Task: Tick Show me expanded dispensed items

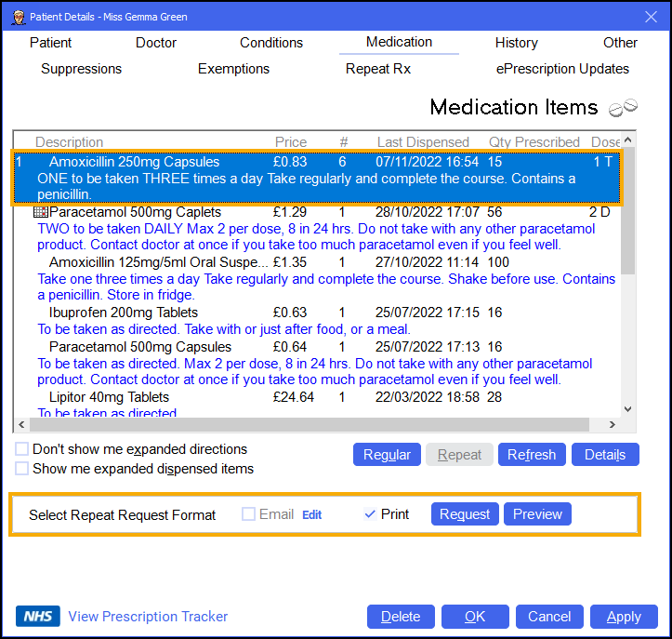Action: tap(22, 469)
